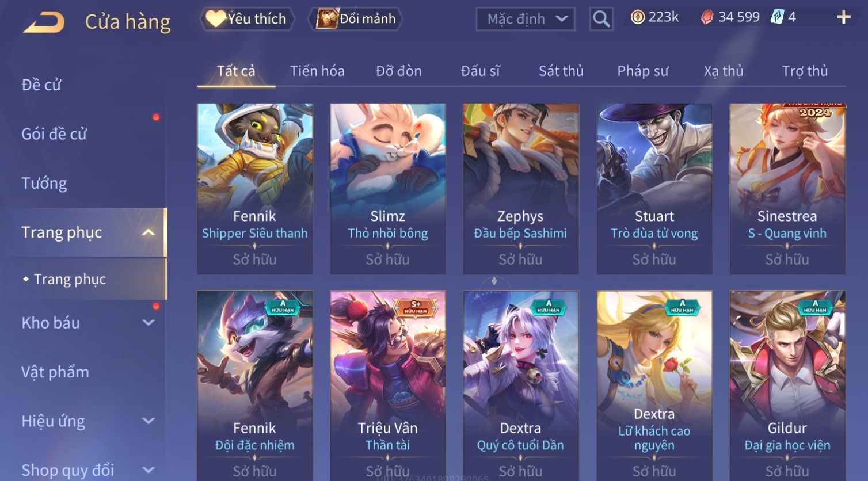Select the Tiến hóa tab
The height and width of the screenshot is (481, 868).
pos(317,71)
